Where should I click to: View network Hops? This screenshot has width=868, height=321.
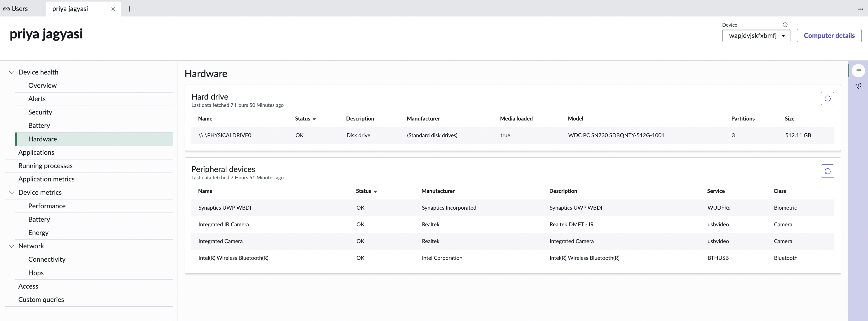[x=94, y=273]
